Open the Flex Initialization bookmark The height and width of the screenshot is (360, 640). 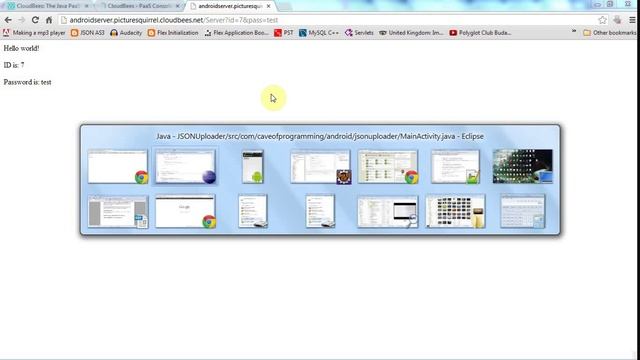(x=173, y=33)
